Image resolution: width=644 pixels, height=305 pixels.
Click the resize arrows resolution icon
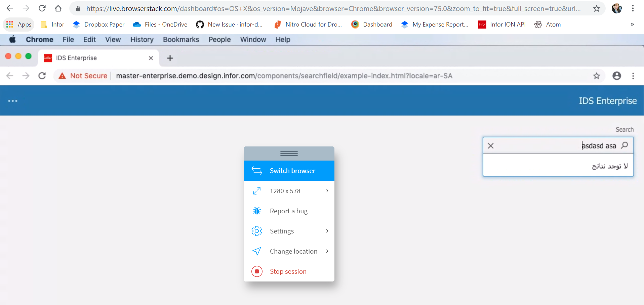(x=257, y=191)
